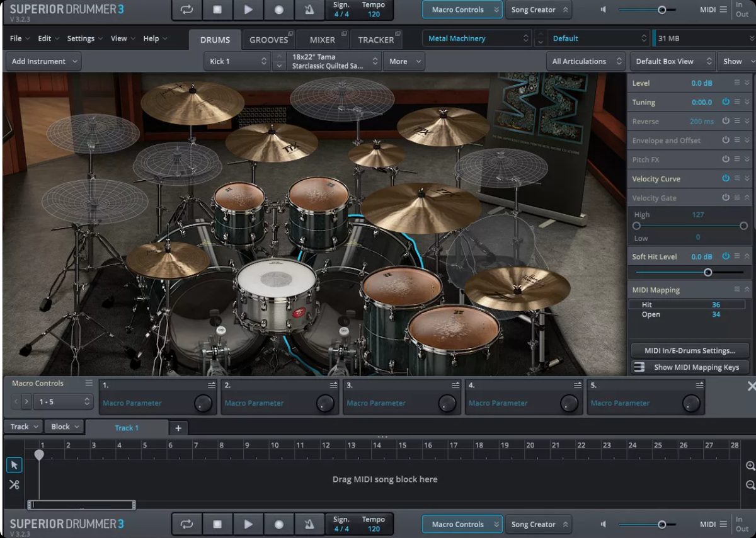Enable the Pitch FX power toggle
This screenshot has width=756, height=538.
click(x=726, y=159)
